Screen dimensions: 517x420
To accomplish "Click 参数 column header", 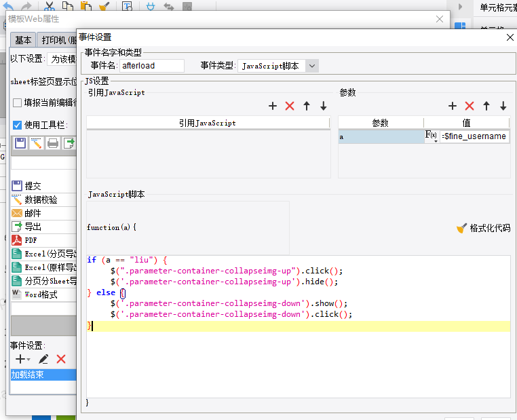I will click(381, 123).
